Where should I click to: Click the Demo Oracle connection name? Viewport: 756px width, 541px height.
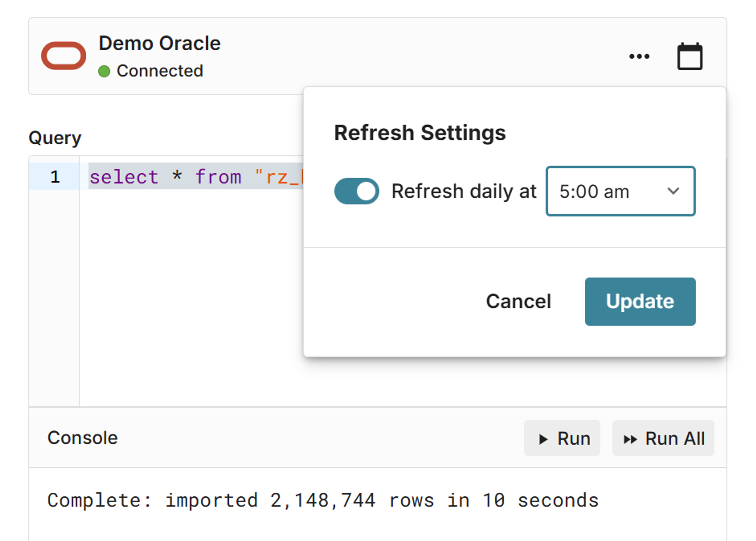pos(159,43)
